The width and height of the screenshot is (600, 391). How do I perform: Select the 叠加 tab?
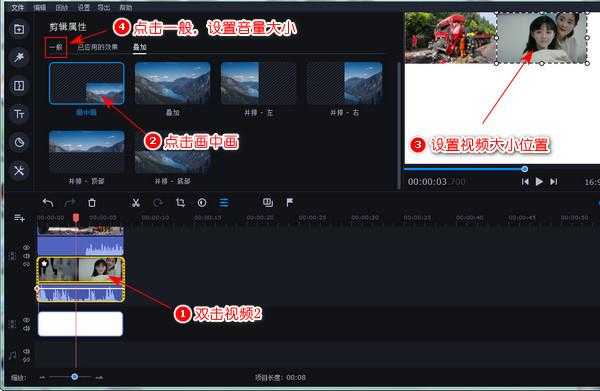click(140, 47)
